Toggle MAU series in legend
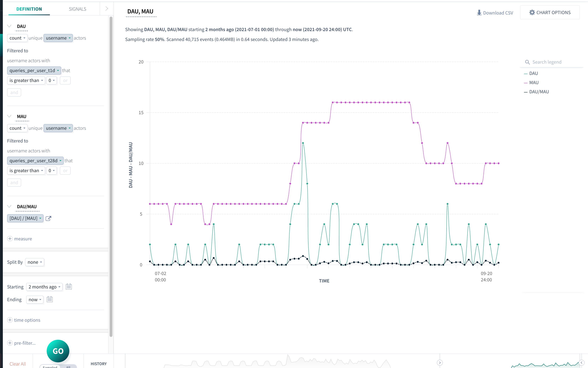The image size is (588, 368). pyautogui.click(x=534, y=83)
